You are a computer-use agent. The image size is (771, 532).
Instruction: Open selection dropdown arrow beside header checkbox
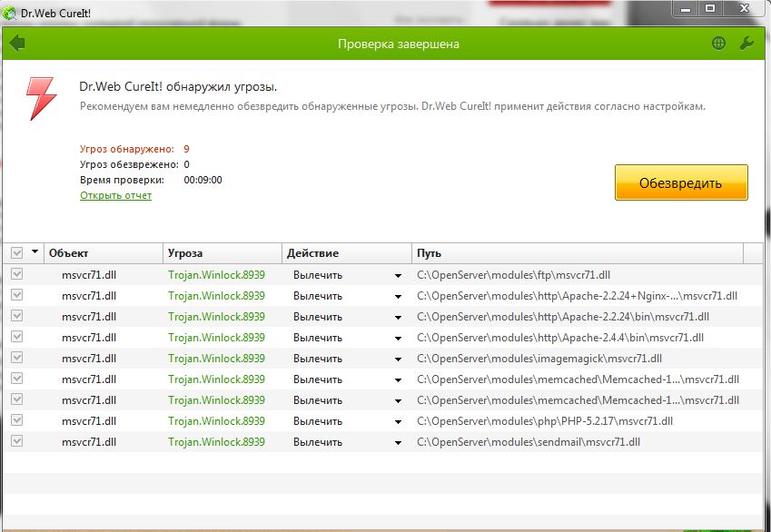tap(35, 252)
